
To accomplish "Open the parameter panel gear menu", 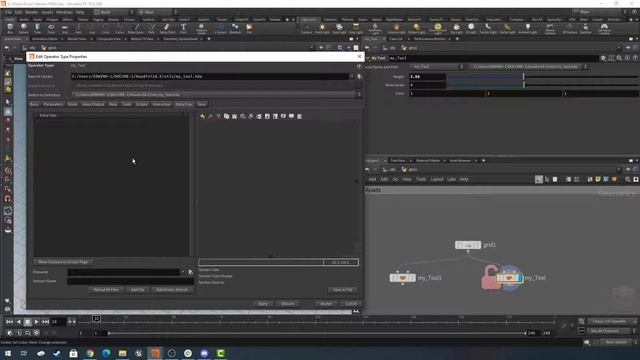I will point(603,58).
